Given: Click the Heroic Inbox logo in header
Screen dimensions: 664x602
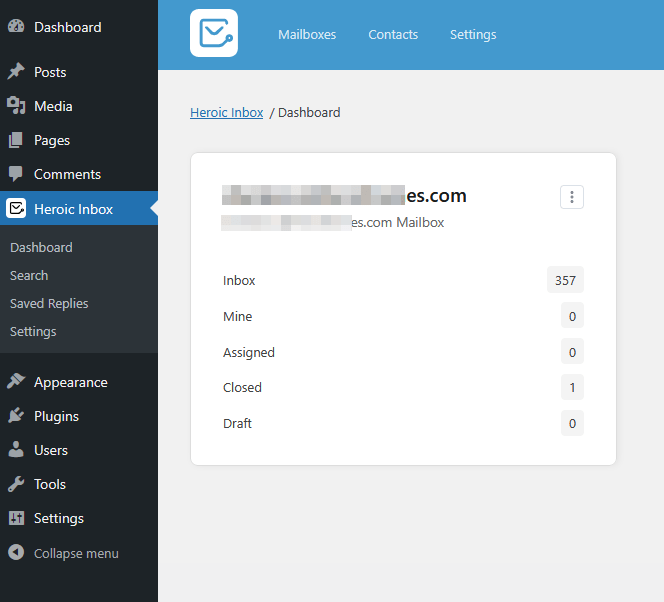Looking at the screenshot, I should (x=214, y=33).
